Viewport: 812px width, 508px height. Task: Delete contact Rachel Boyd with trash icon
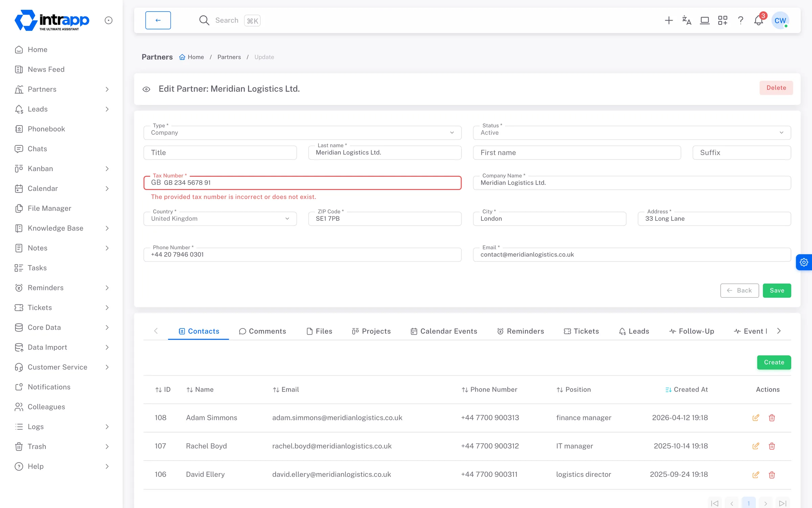click(x=772, y=446)
